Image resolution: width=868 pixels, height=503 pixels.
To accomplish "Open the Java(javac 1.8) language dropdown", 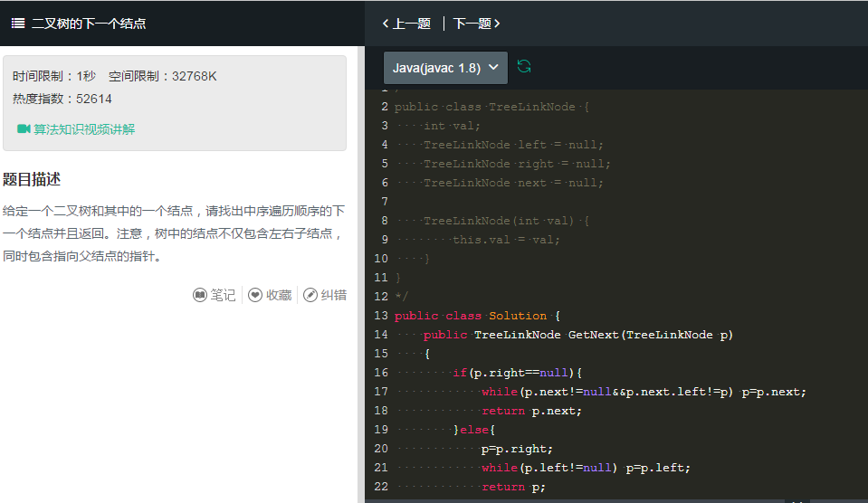I will click(x=445, y=68).
